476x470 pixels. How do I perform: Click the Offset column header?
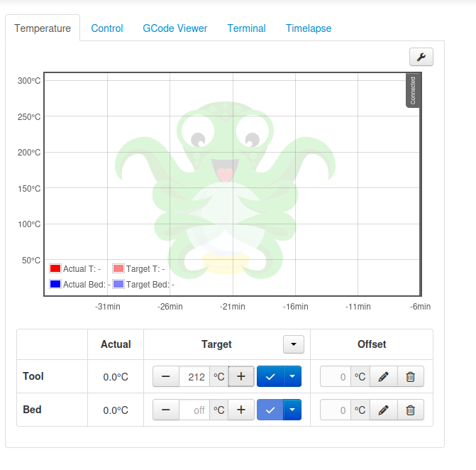pos(372,344)
